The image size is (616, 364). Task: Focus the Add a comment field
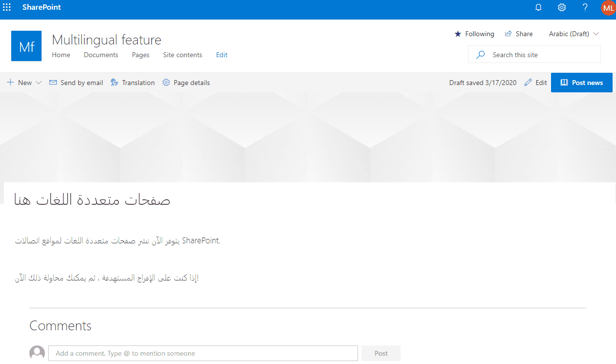(203, 353)
